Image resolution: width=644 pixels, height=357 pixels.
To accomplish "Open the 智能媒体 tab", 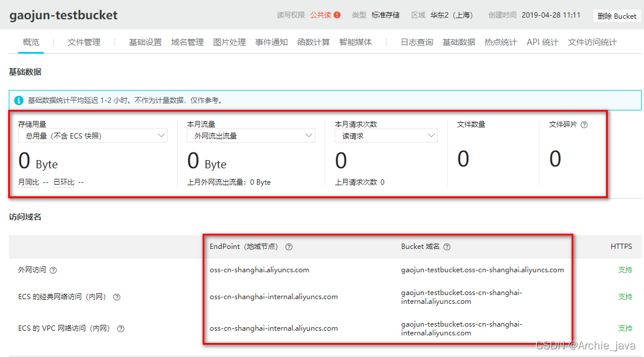I will coord(356,42).
